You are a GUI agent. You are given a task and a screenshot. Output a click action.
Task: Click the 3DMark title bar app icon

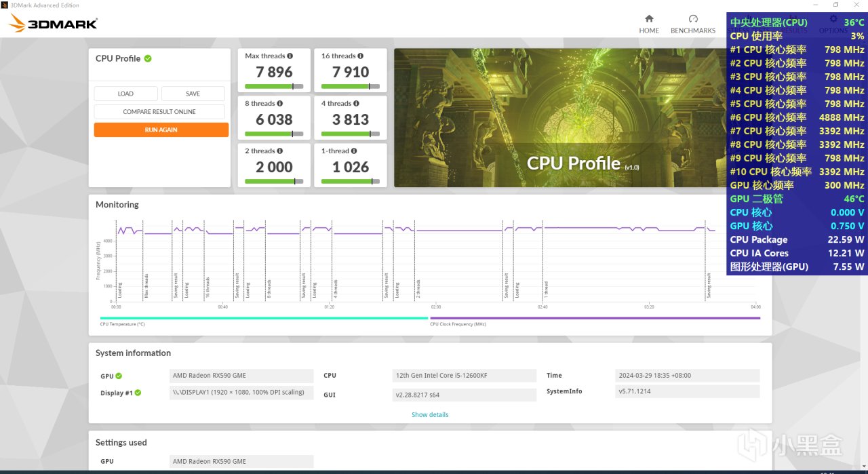(x=5, y=5)
